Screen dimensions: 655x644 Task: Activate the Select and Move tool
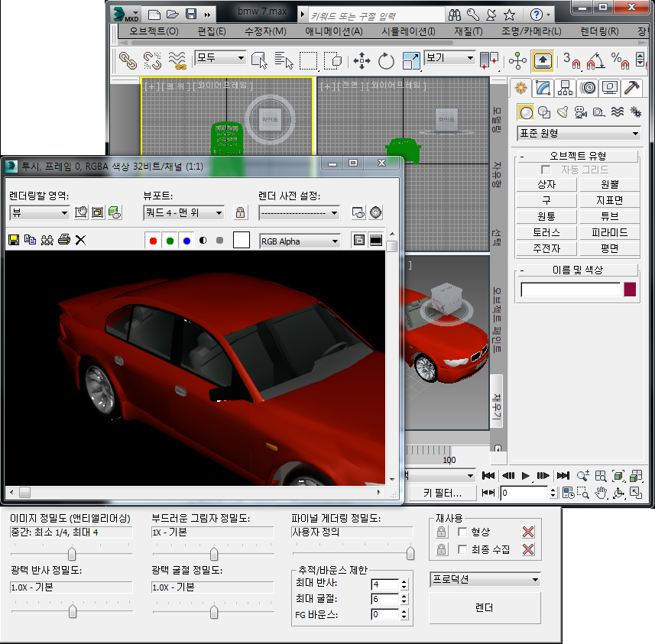(x=362, y=60)
